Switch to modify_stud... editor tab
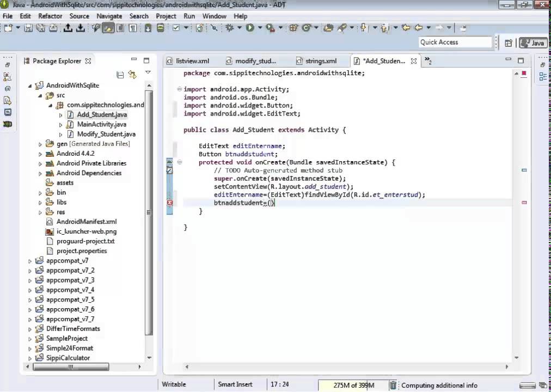This screenshot has height=392, width=551. click(255, 61)
